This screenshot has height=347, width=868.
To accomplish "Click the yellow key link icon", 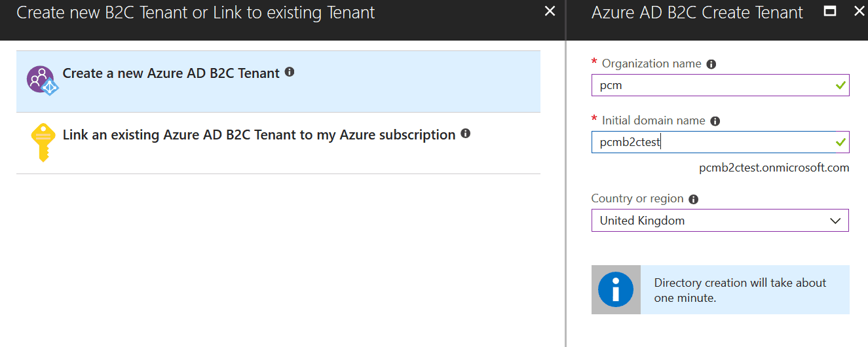I will 43,143.
